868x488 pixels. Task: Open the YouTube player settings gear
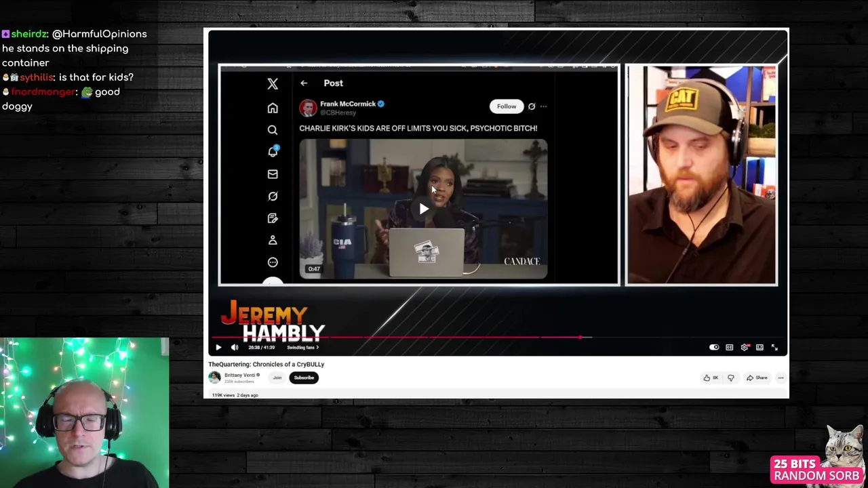[745, 347]
